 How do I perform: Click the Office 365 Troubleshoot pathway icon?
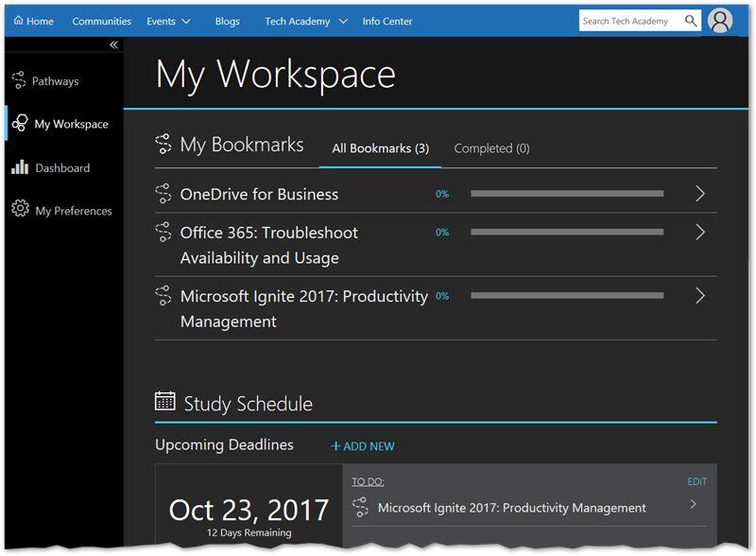coord(163,233)
